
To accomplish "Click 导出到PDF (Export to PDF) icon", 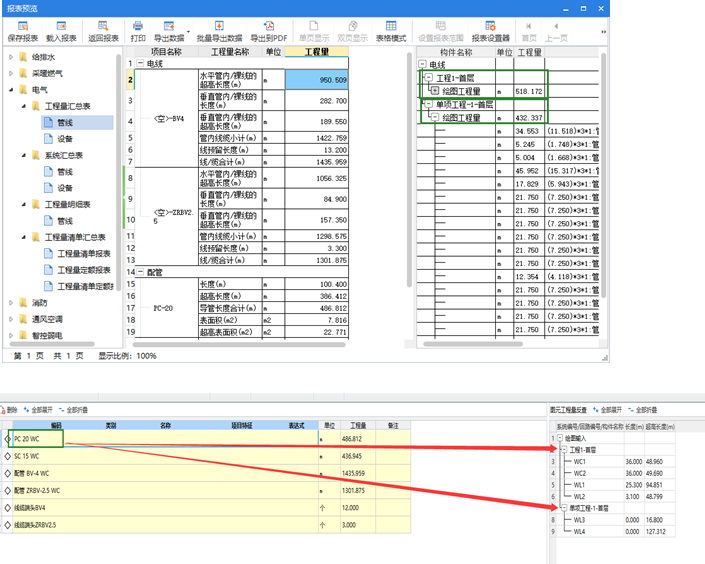I will point(269,31).
